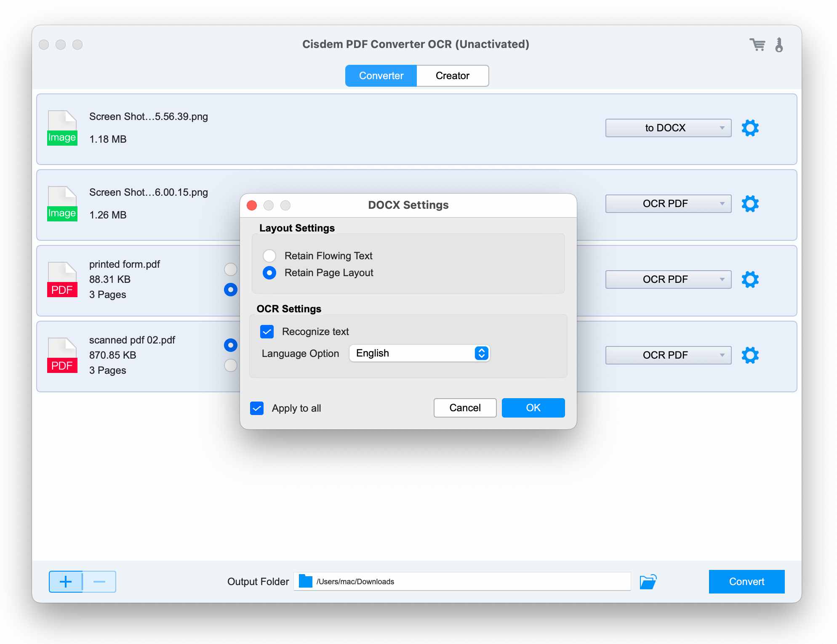
Task: Open settings gear for printed form.pdf
Action: coord(751,279)
